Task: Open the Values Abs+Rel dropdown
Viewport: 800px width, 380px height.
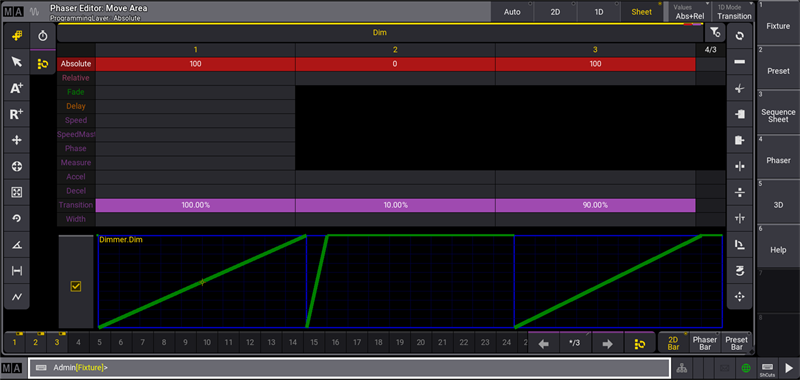Action: [690, 12]
